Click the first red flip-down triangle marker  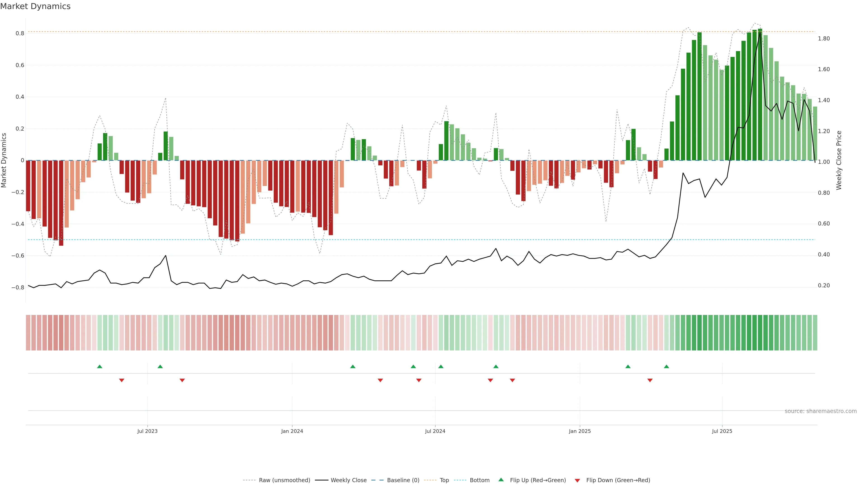(x=122, y=380)
